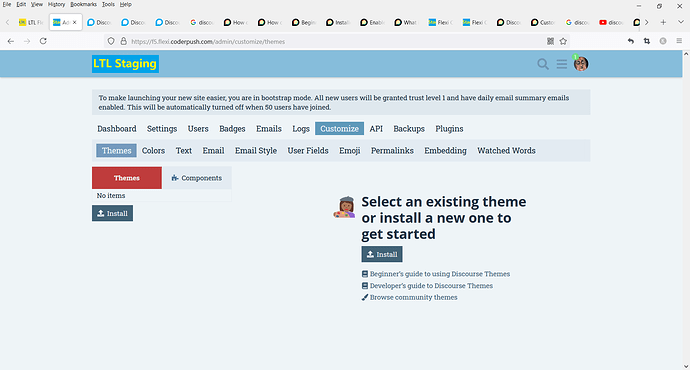Close the active Admin tab

pyautogui.click(x=74, y=22)
